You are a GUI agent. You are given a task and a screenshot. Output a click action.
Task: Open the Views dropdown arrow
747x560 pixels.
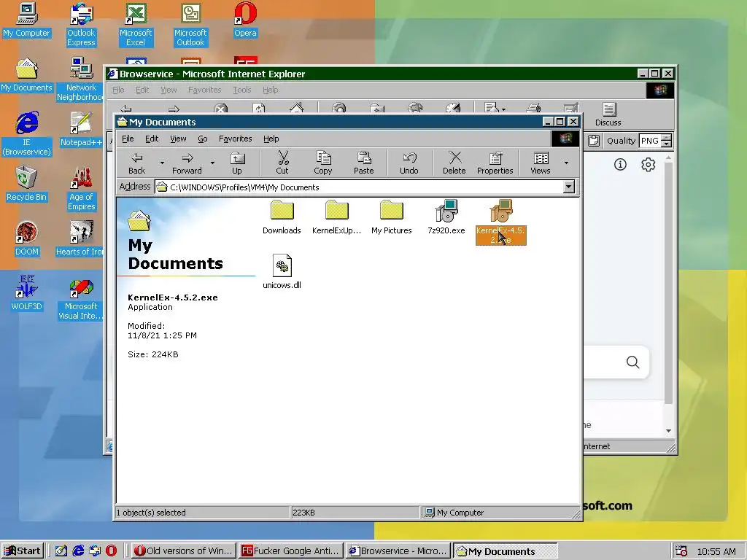(x=566, y=163)
